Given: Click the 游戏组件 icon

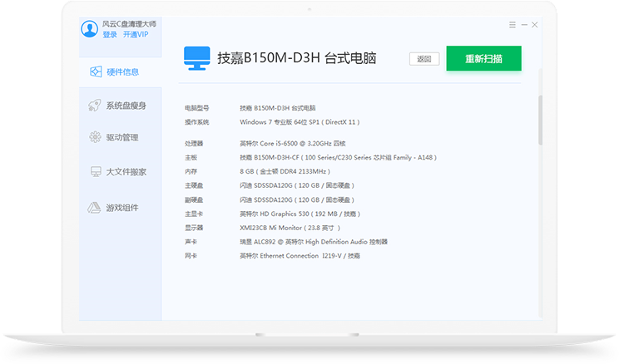Looking at the screenshot, I should click(x=94, y=208).
